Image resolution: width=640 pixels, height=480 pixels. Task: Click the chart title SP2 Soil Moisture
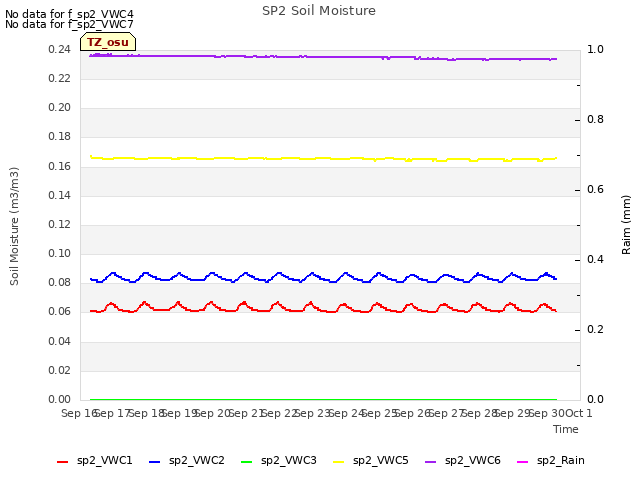[x=319, y=11]
